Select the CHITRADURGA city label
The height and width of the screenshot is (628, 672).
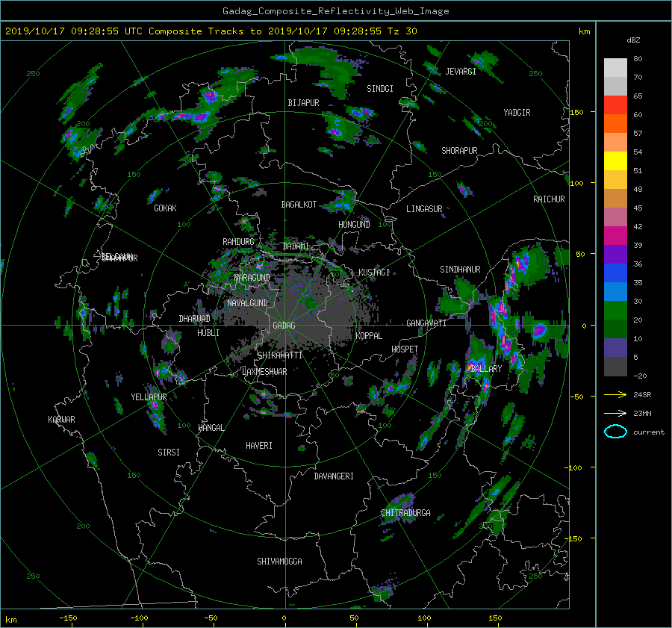tap(405, 513)
